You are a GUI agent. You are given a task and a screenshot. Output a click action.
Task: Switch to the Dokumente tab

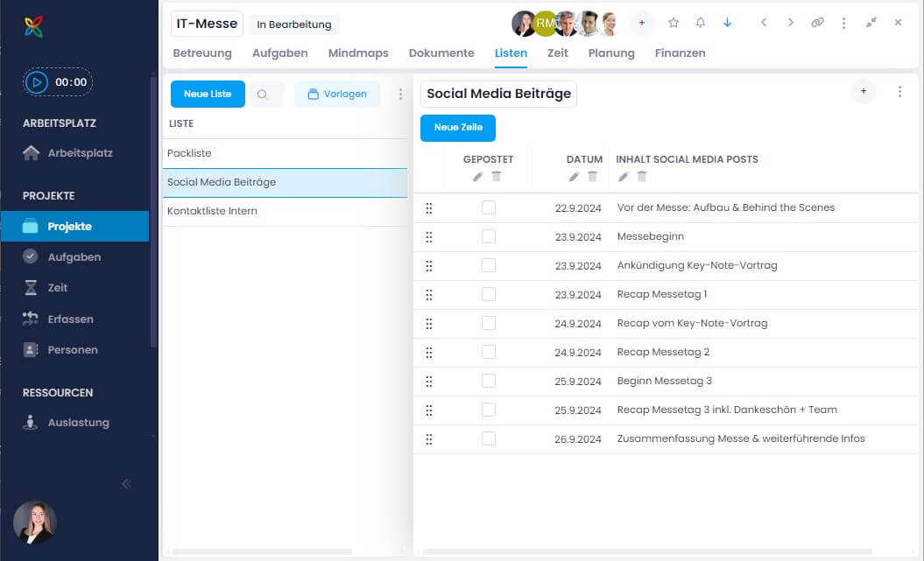click(x=441, y=53)
